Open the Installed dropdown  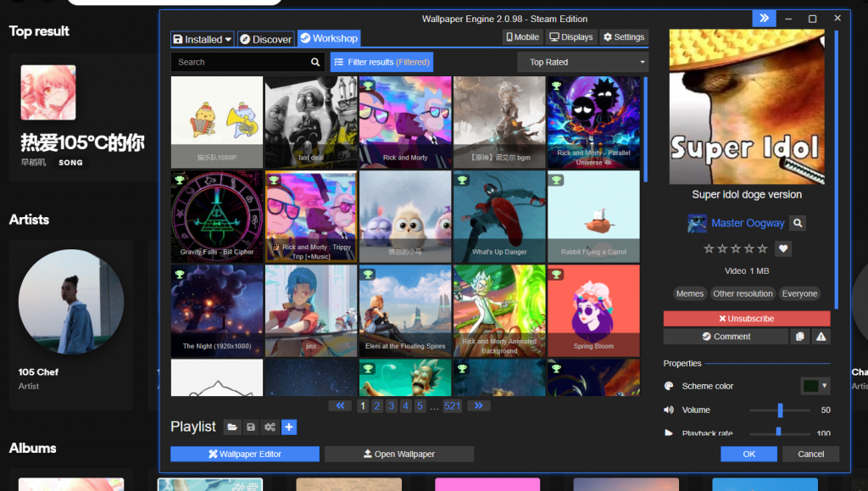[202, 39]
